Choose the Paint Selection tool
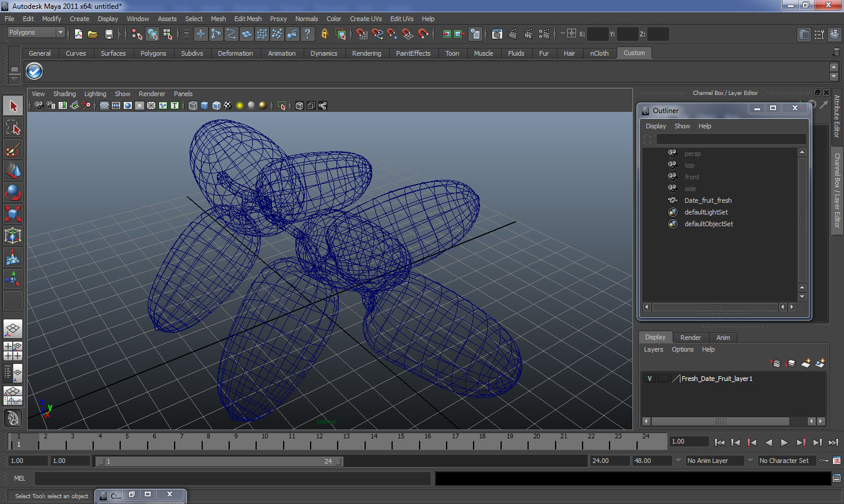The image size is (844, 504). click(x=13, y=149)
